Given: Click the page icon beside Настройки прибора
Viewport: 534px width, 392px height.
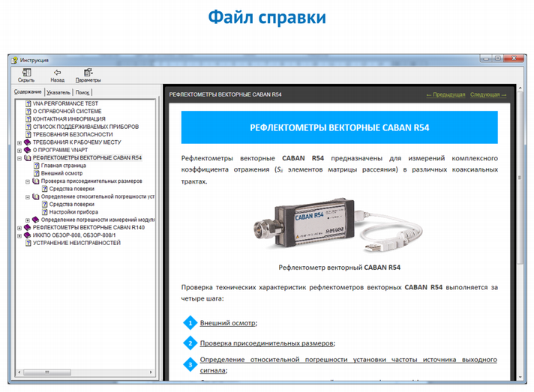Looking at the screenshot, I should click(44, 212).
